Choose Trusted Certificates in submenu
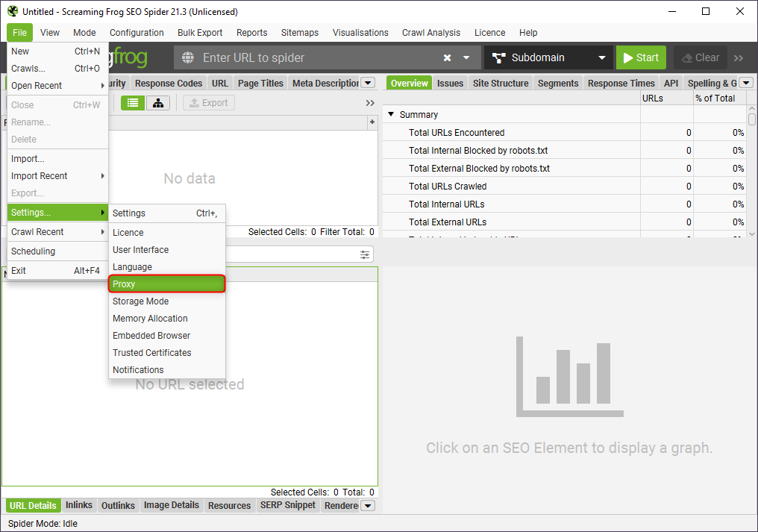This screenshot has width=758, height=532. pos(167,353)
